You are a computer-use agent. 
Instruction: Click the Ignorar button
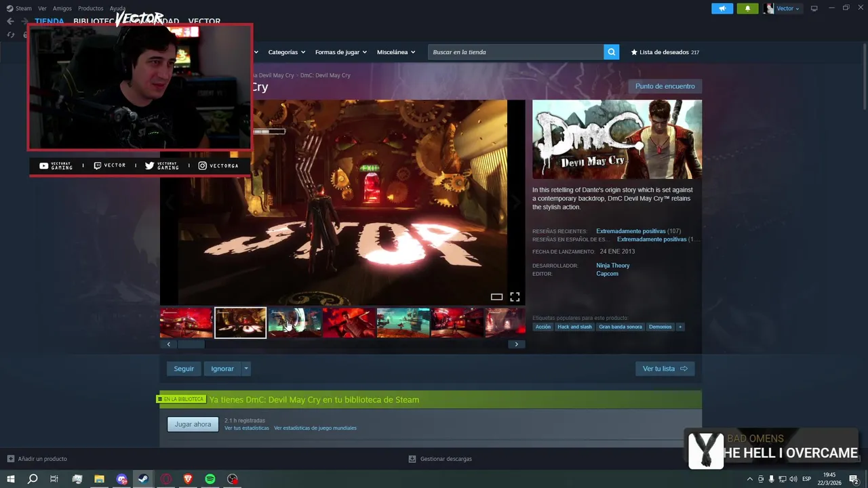coord(222,369)
